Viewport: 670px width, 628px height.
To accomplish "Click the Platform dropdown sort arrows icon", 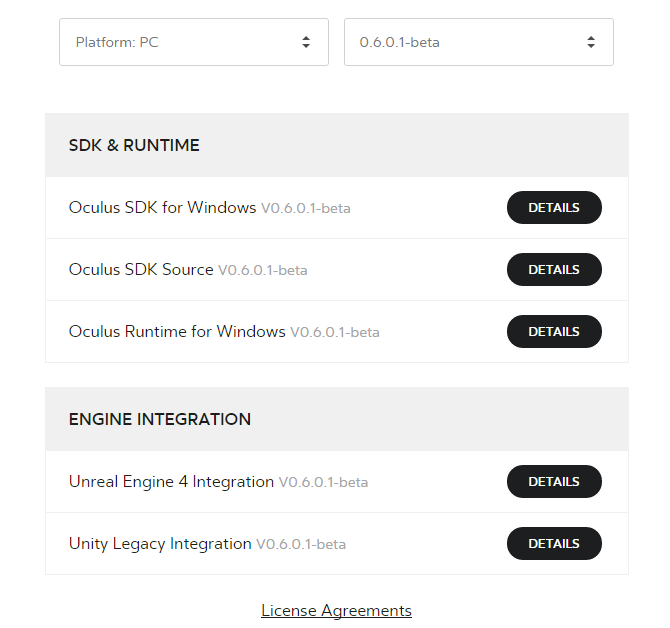I will coord(306,42).
